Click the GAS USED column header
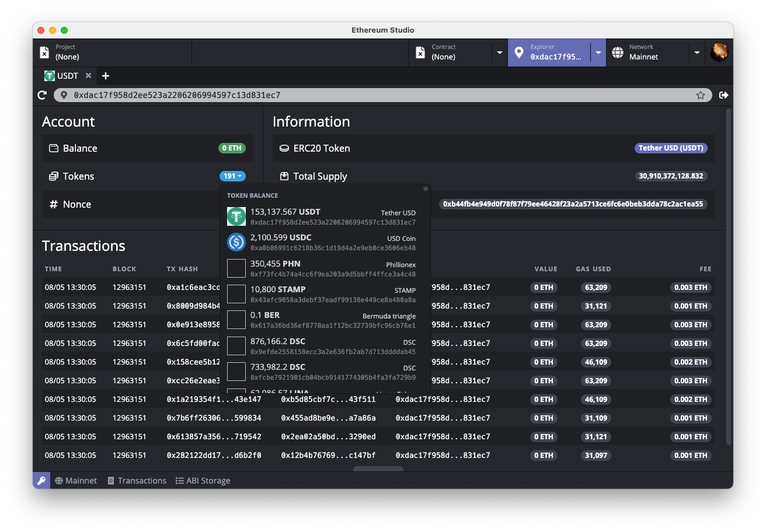 pyautogui.click(x=593, y=269)
